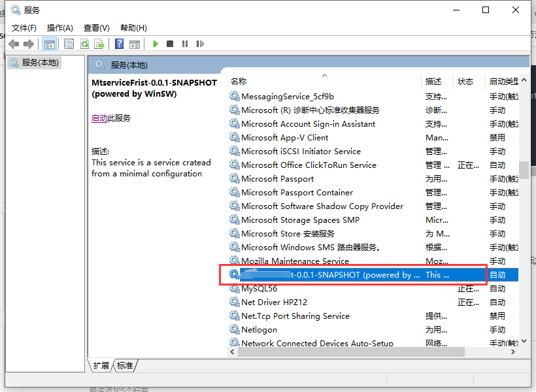The height and width of the screenshot is (392, 536).
Task: Select Microsoft iSCSI Initiator Service
Action: (x=373, y=152)
